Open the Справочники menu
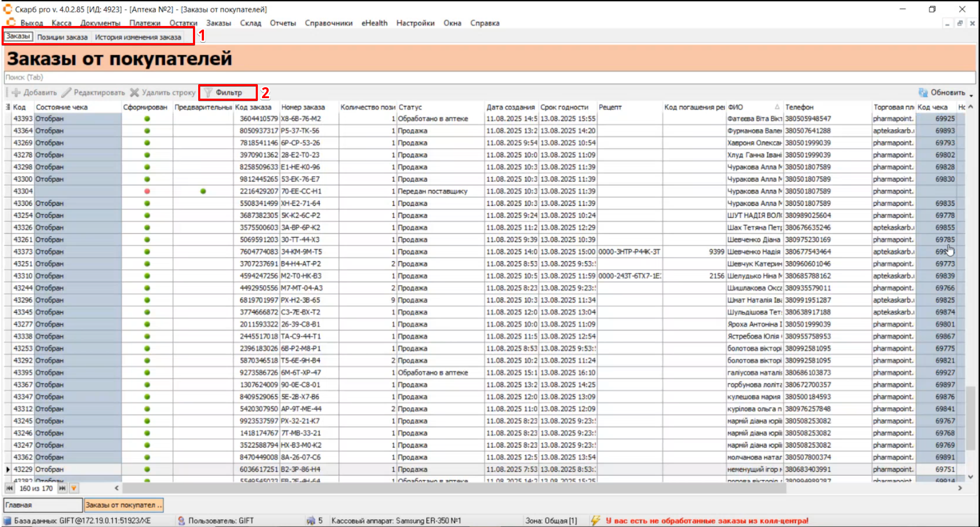Viewport: 980px width, 527px height. point(328,23)
